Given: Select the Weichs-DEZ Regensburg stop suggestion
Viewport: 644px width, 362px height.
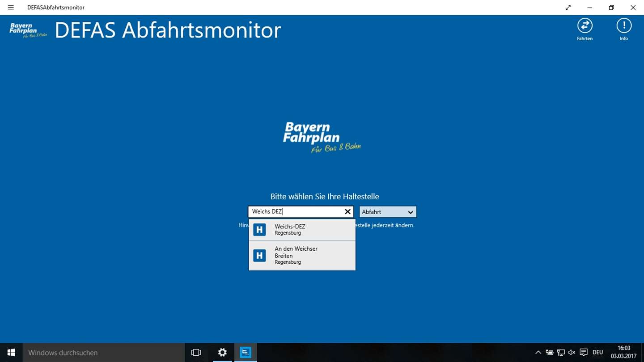Looking at the screenshot, I should coord(302,230).
